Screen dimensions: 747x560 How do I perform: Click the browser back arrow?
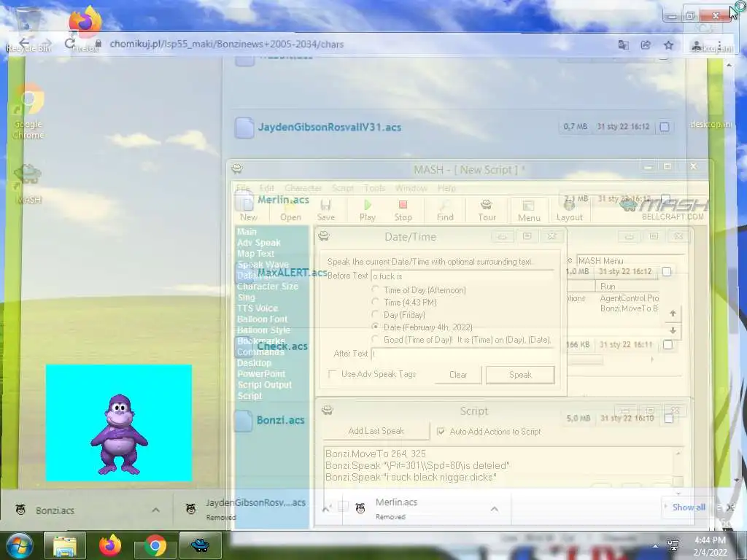(x=24, y=43)
